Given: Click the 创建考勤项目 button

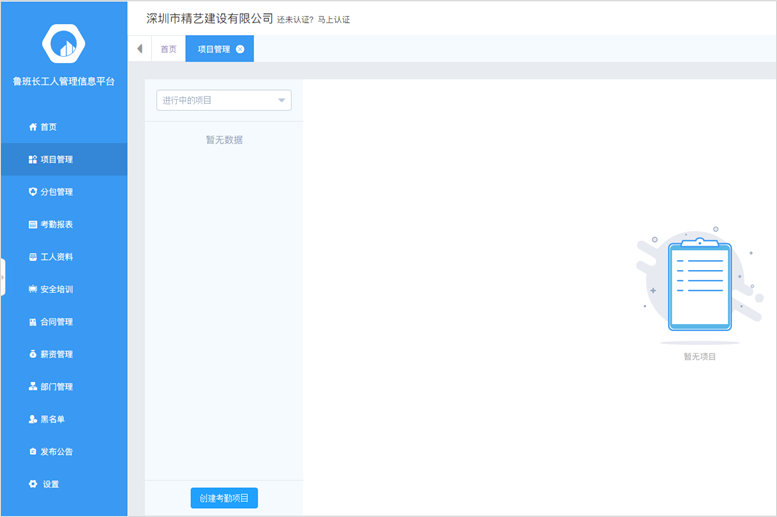Looking at the screenshot, I should (x=224, y=498).
